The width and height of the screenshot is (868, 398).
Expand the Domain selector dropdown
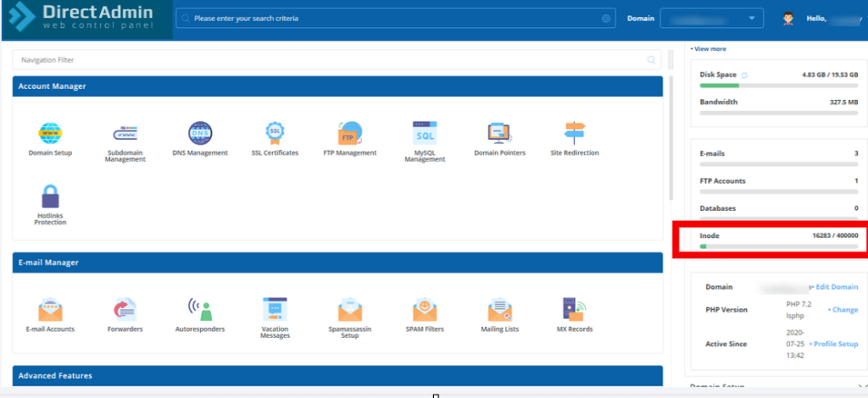click(712, 18)
